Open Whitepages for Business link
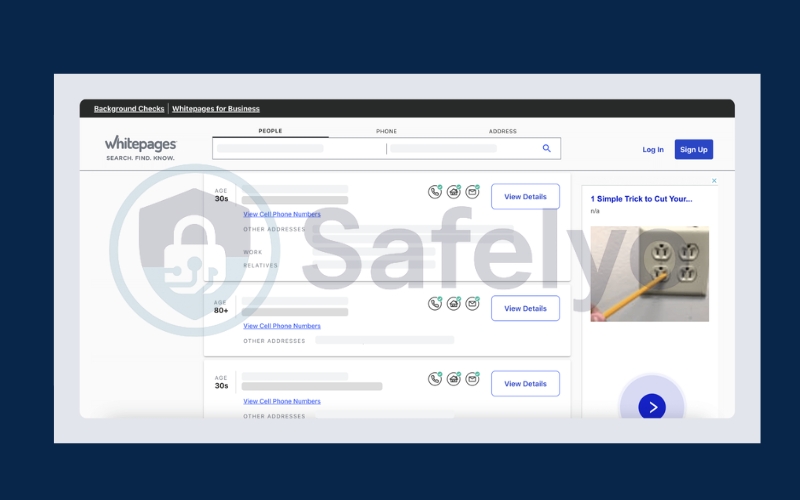Image resolution: width=800 pixels, height=500 pixels. tap(216, 109)
